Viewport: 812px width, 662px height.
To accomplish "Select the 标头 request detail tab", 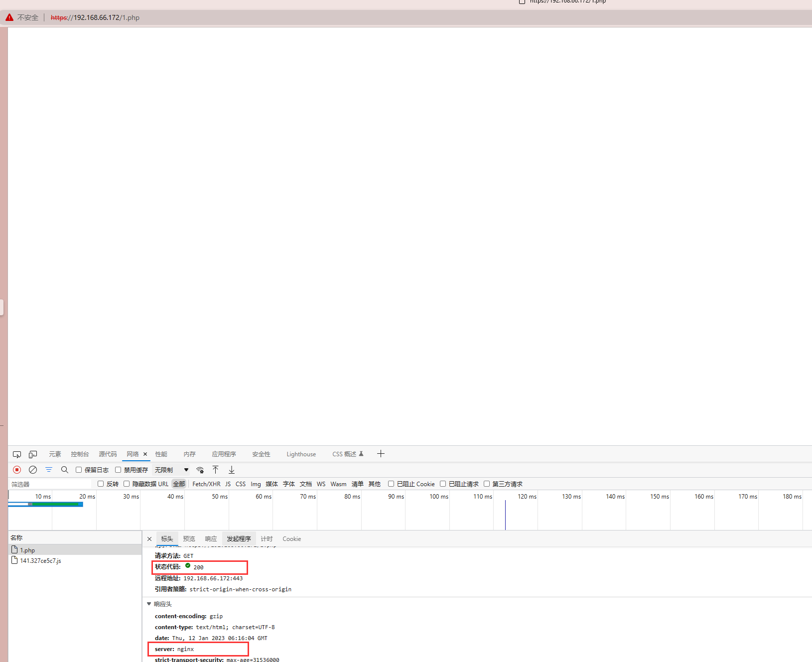I will pos(167,539).
